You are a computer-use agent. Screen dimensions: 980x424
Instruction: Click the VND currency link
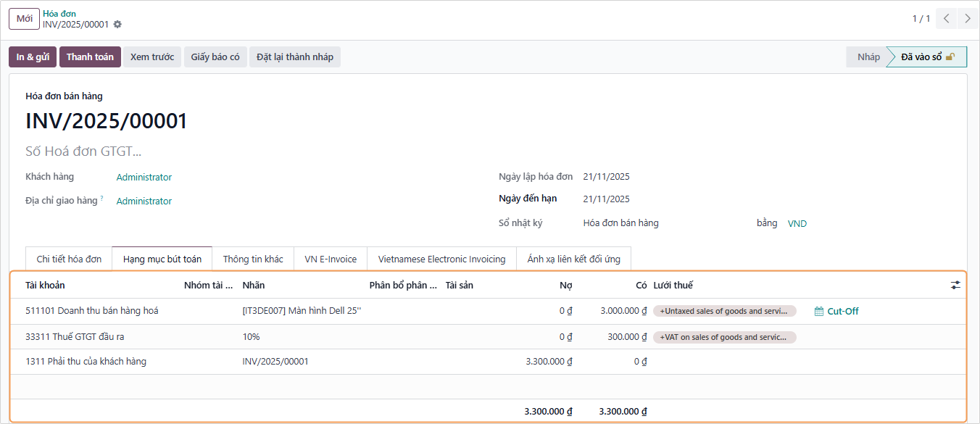797,224
